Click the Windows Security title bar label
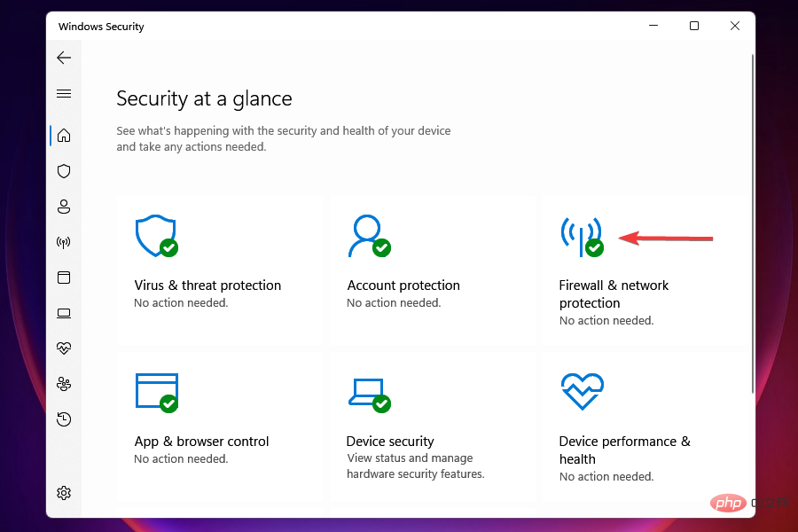 coord(100,26)
